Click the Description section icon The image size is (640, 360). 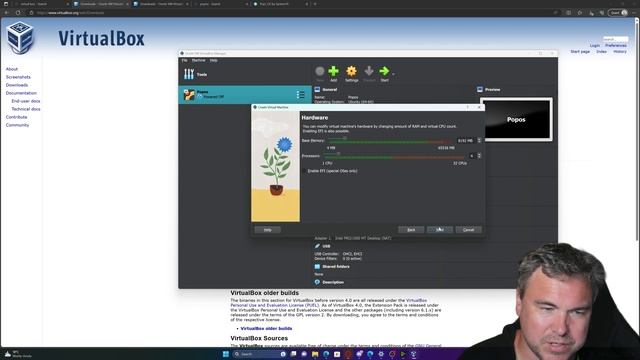point(317,282)
